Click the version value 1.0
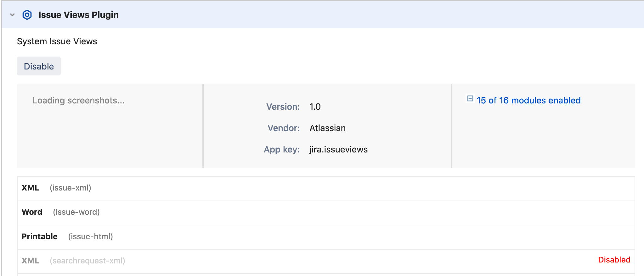644x276 pixels. coord(315,107)
